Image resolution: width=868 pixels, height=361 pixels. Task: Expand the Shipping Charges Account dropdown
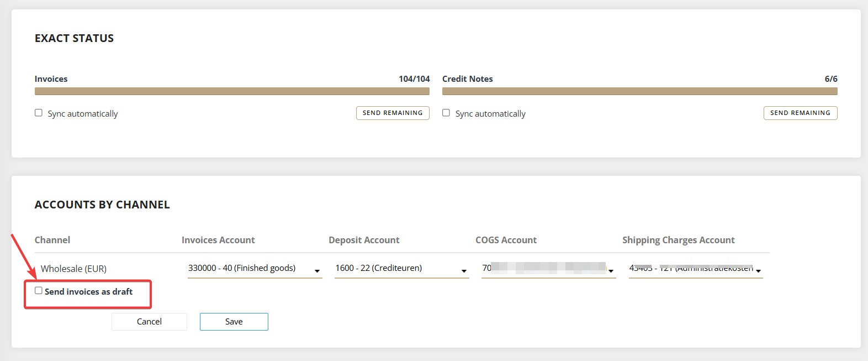695,268
